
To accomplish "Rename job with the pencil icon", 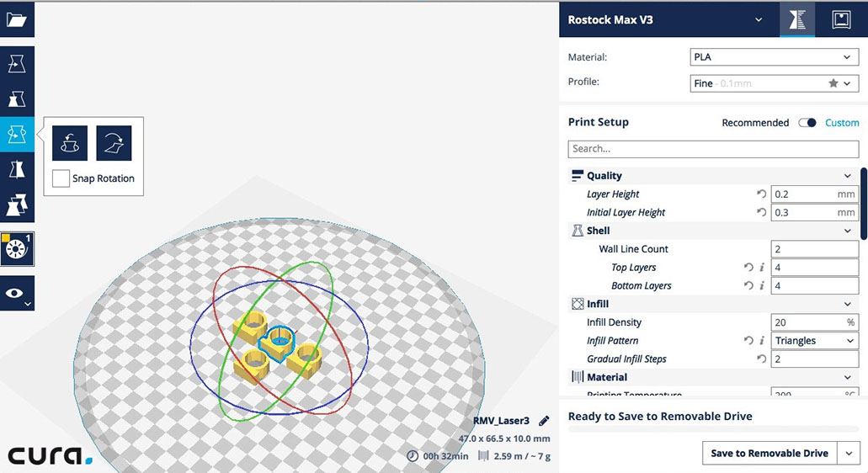I will (x=544, y=421).
